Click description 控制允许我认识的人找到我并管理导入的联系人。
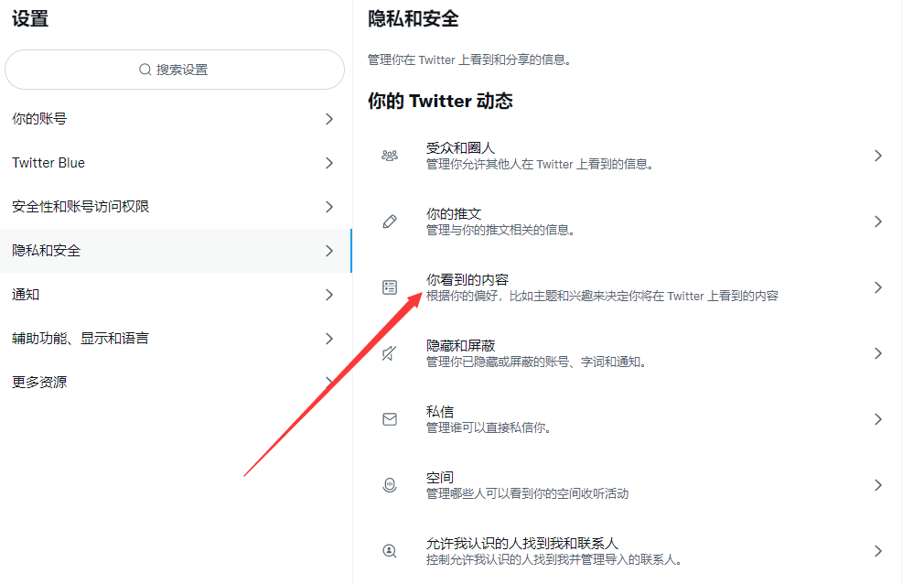The height and width of the screenshot is (584, 924). (x=554, y=559)
